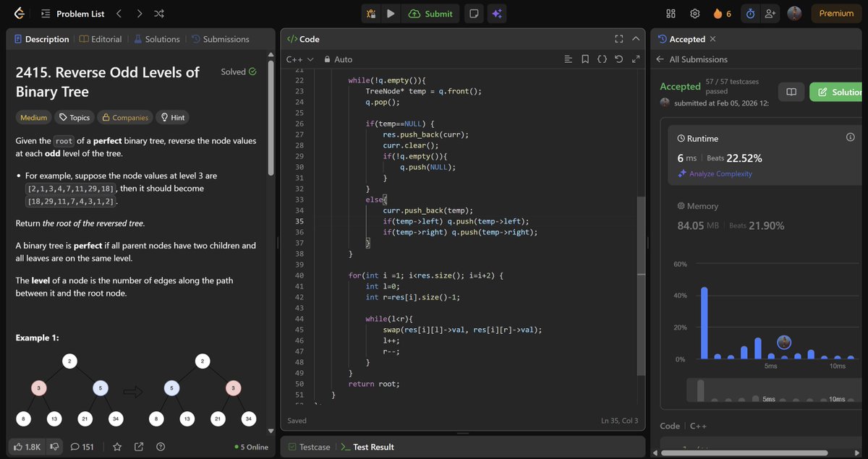868x459 pixels.
Task: Expand the Topics tag
Action: click(75, 117)
